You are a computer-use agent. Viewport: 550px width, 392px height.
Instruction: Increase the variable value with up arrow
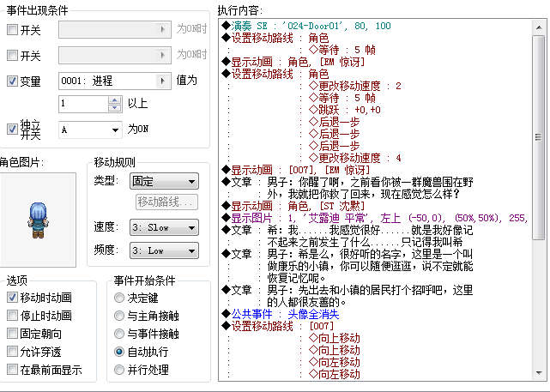[x=115, y=100]
